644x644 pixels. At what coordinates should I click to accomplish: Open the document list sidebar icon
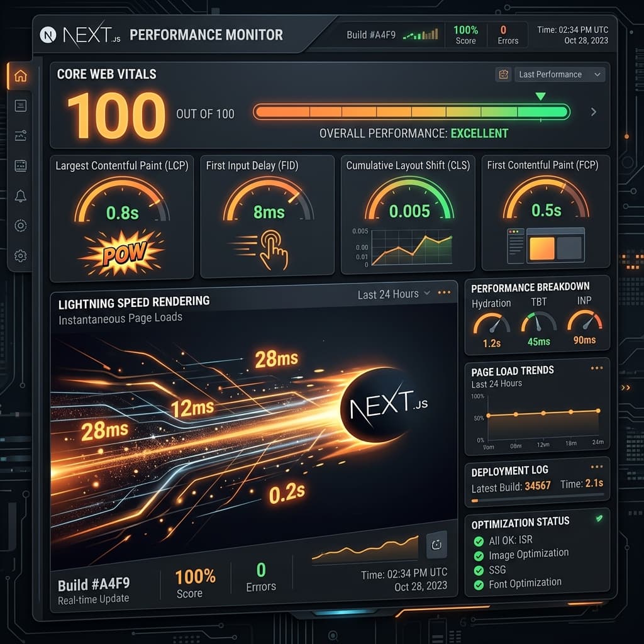click(21, 106)
